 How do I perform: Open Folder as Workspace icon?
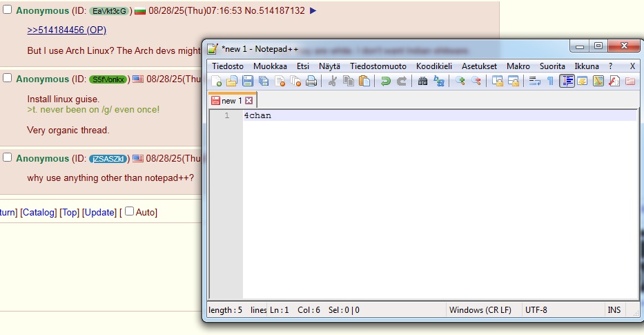coord(630,81)
